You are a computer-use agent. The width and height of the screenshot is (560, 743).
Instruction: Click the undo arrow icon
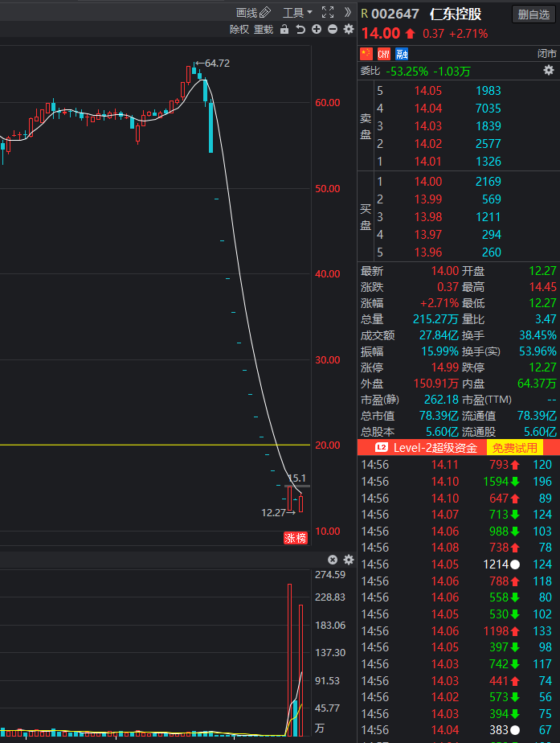(300, 30)
